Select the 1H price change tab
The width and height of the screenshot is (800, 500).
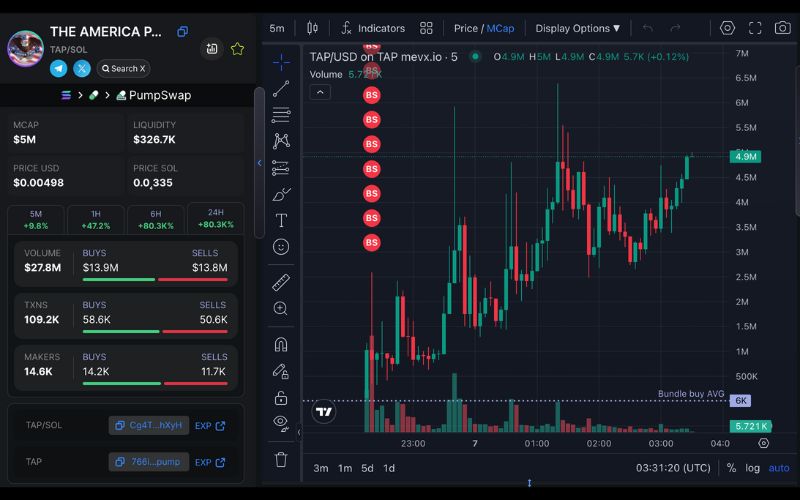click(x=96, y=219)
